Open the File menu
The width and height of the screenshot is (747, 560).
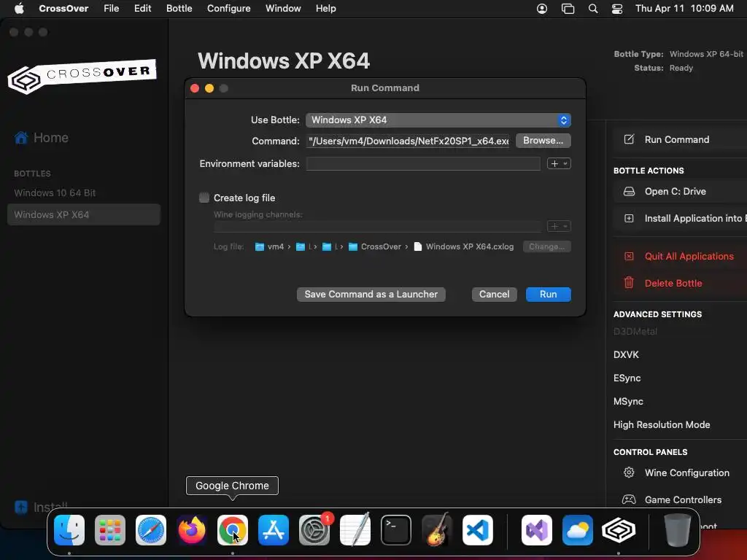click(x=112, y=9)
